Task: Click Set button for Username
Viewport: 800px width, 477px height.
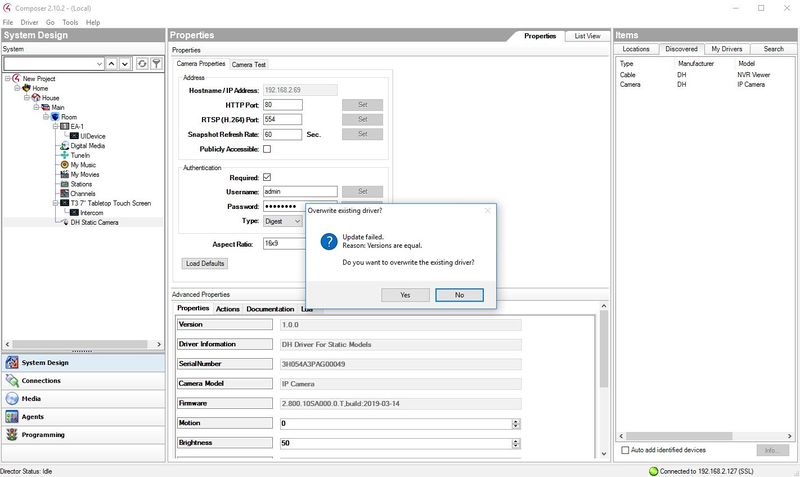Action: [362, 191]
